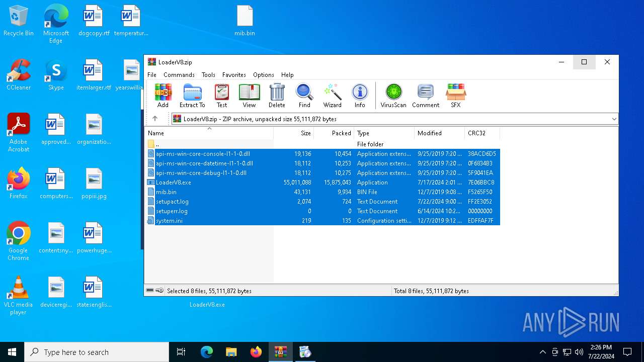Open Google Chrome desktop shortcut
The height and width of the screenshot is (362, 644).
tap(19, 241)
